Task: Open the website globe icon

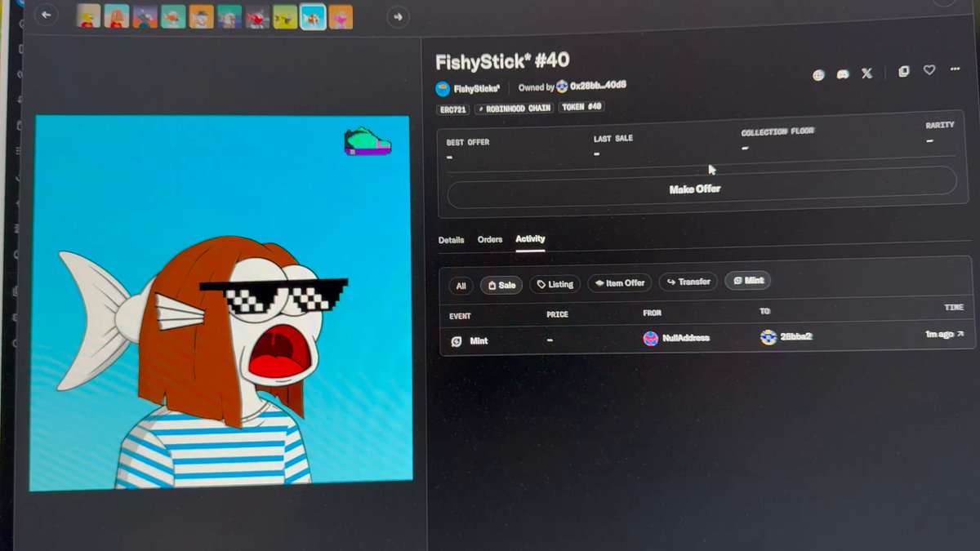Action: tap(818, 75)
